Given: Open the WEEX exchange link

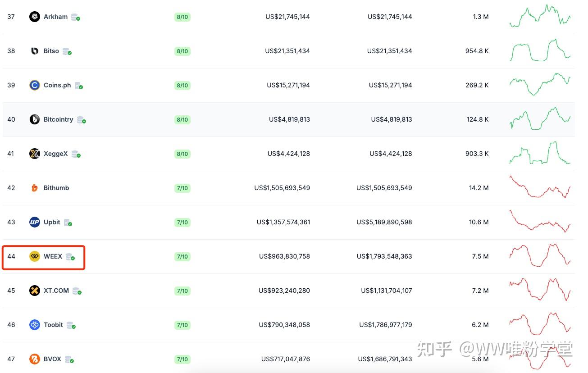Looking at the screenshot, I should pyautogui.click(x=53, y=256).
